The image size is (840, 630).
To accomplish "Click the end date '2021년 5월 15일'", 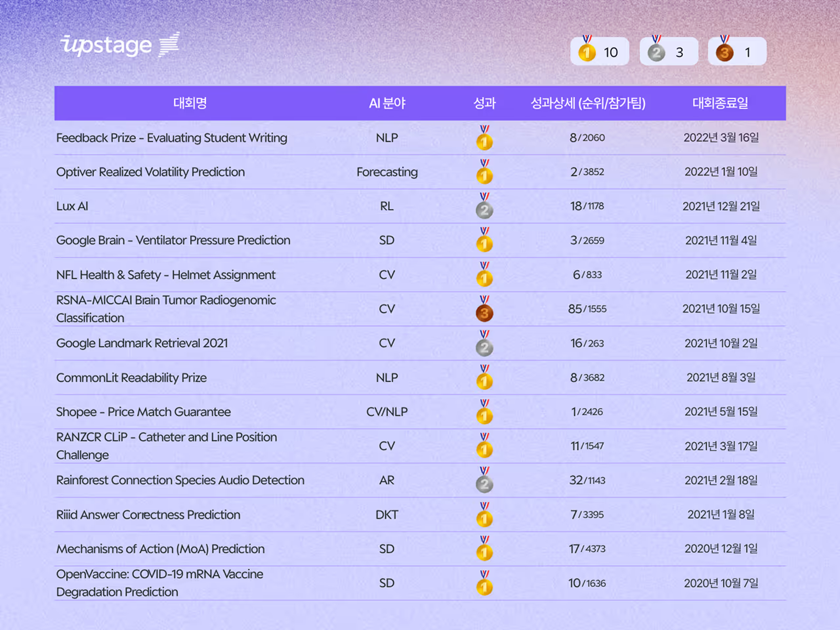I will click(x=721, y=412).
